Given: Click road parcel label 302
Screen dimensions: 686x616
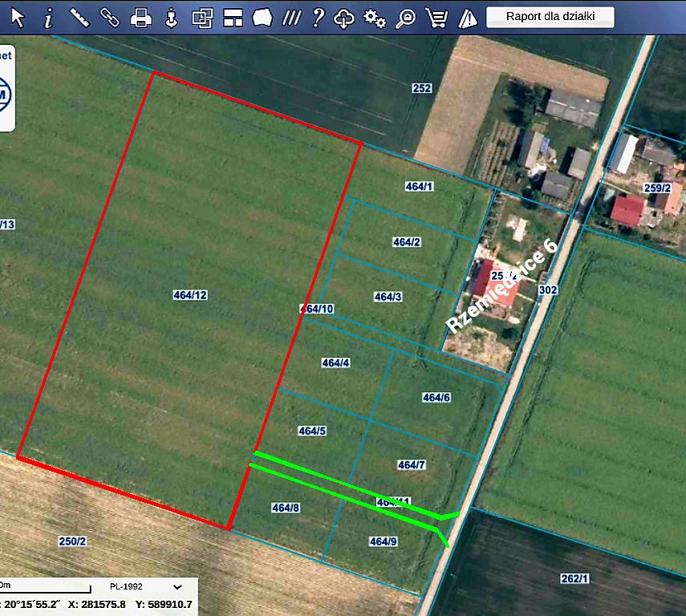Looking at the screenshot, I should point(548,290).
